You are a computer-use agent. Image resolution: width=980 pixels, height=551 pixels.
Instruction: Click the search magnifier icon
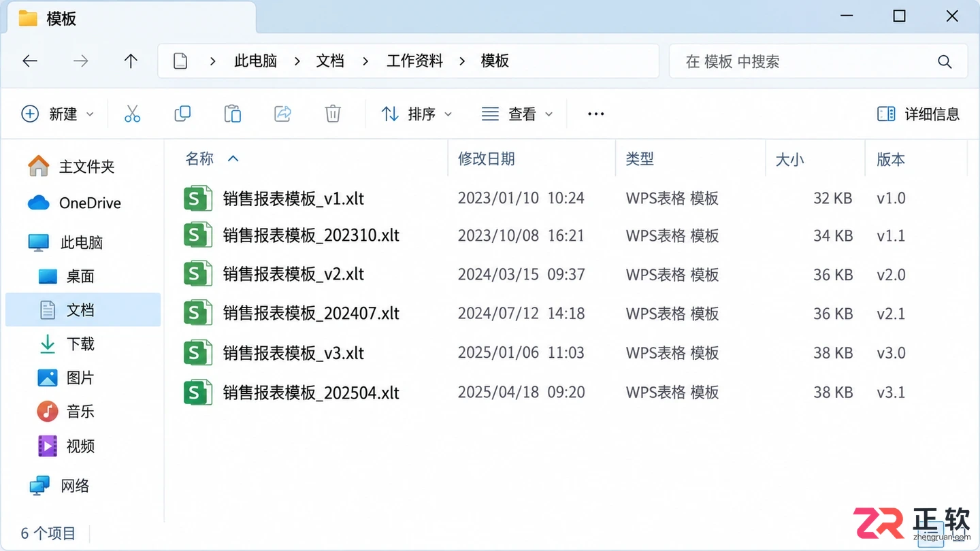945,61
